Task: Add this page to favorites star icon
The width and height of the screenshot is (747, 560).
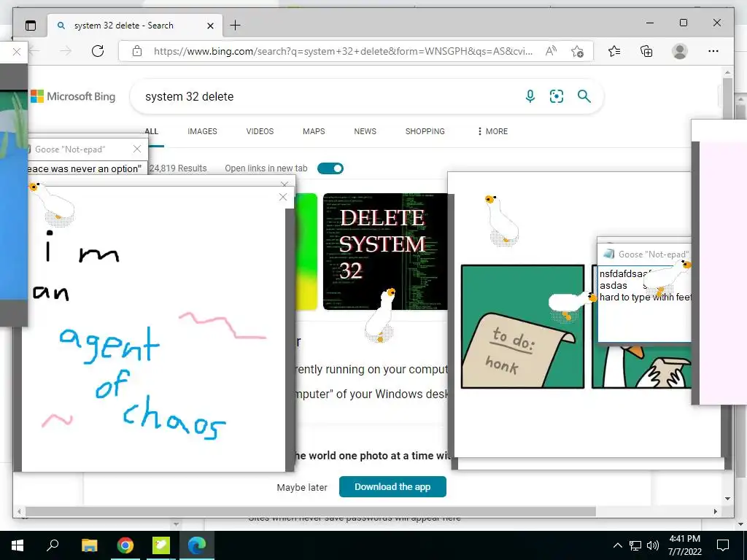Action: (x=577, y=51)
